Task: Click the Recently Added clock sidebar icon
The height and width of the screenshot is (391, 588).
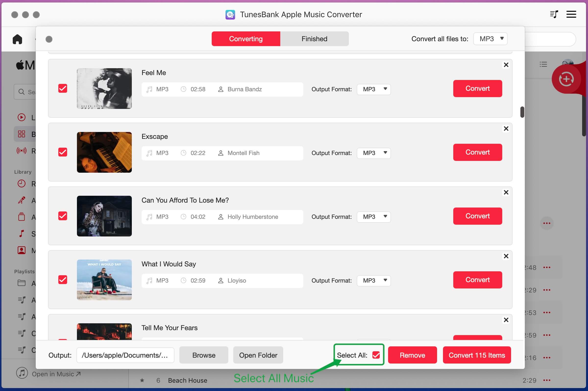Action: [21, 184]
